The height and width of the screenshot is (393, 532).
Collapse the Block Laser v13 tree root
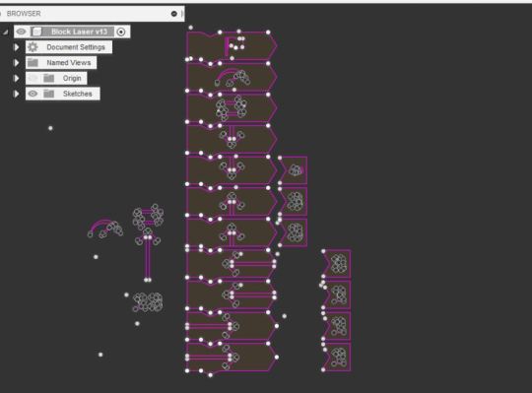[x=6, y=33]
